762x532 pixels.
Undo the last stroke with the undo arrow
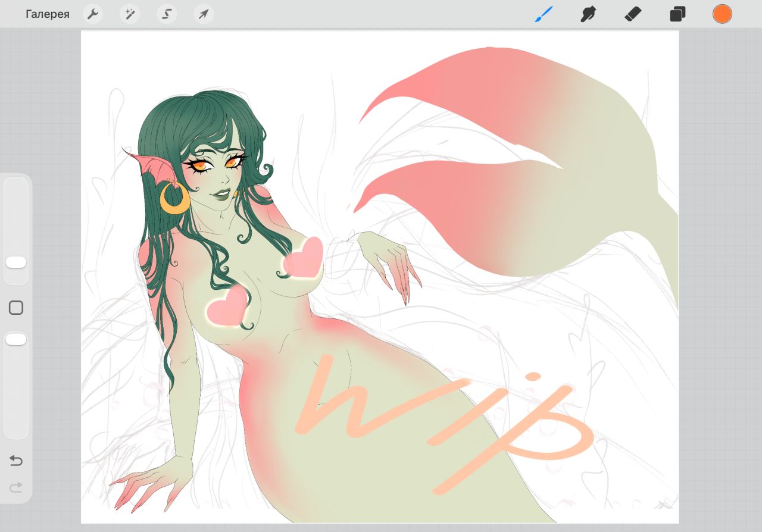[16, 461]
